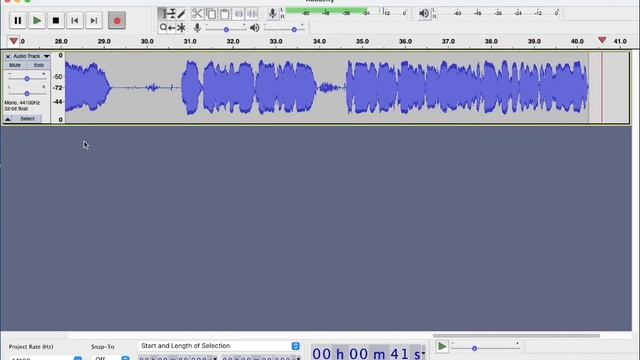Paste audio with the clipboard icon
Screen dimensions: 640x360
coord(224,14)
